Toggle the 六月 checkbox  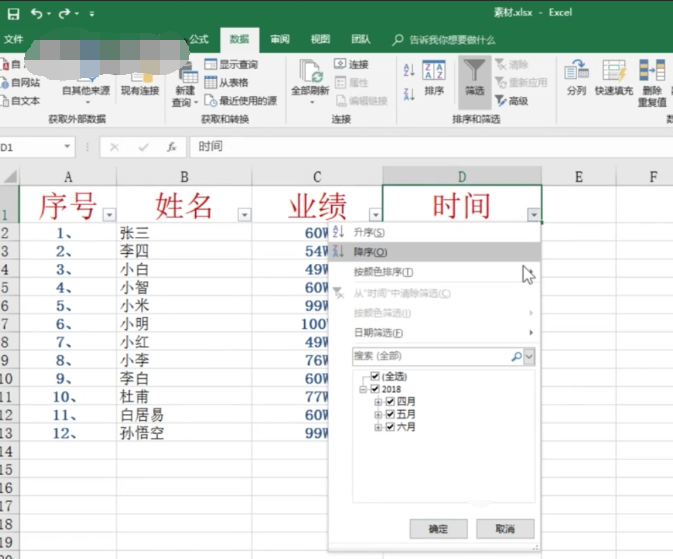pos(390,427)
